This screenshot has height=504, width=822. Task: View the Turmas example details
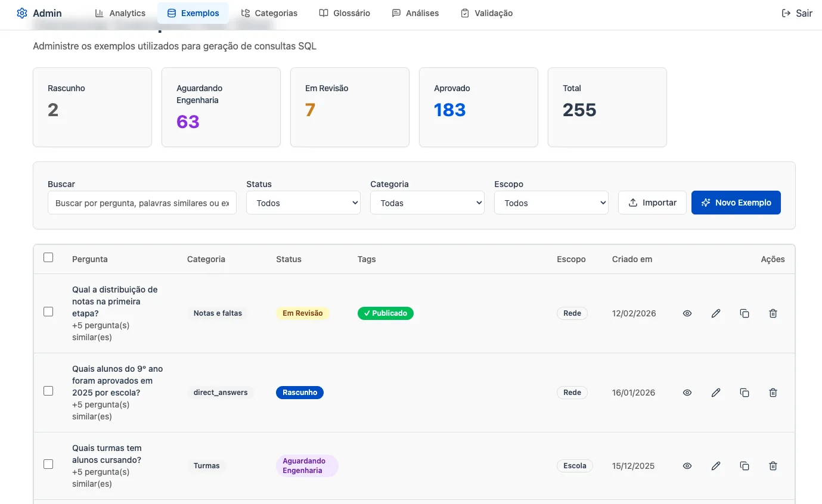pos(687,466)
